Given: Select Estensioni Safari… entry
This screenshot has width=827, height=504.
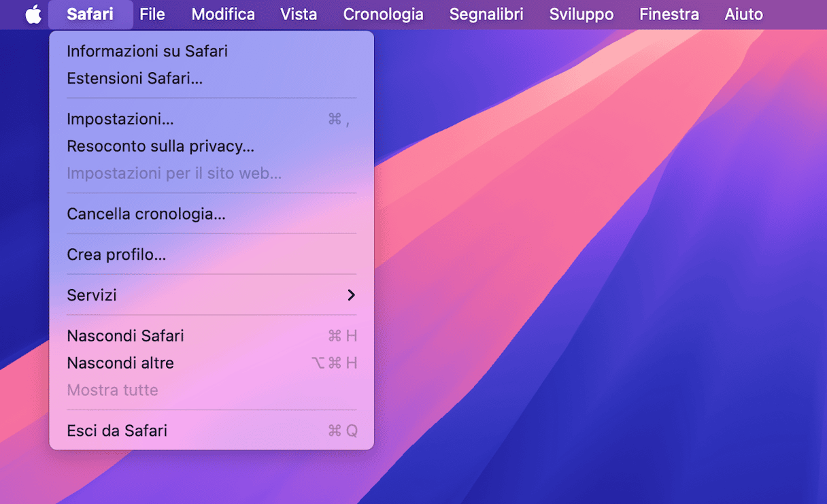Looking at the screenshot, I should coord(212,78).
